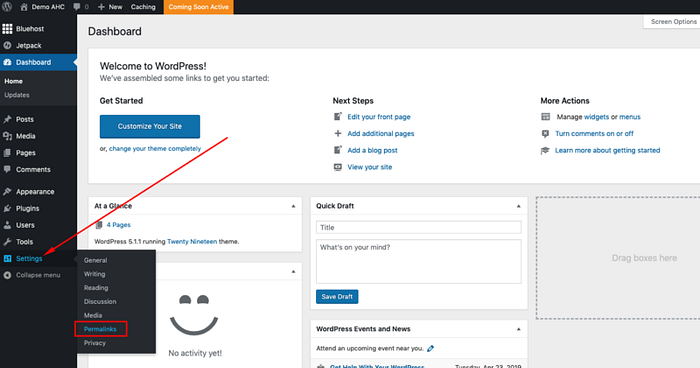Click the Save Draft button
Image resolution: width=700 pixels, height=368 pixels.
tap(337, 297)
